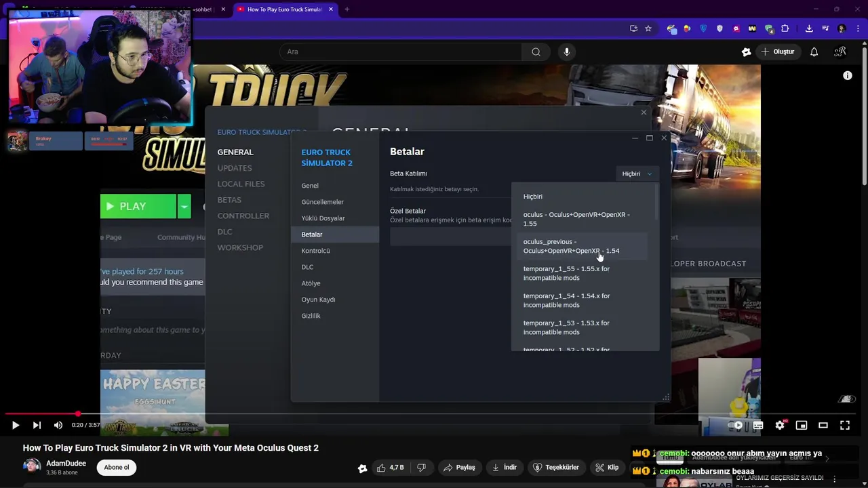868x488 pixels.
Task: Mute the video with the speaker icon
Action: coord(58,425)
